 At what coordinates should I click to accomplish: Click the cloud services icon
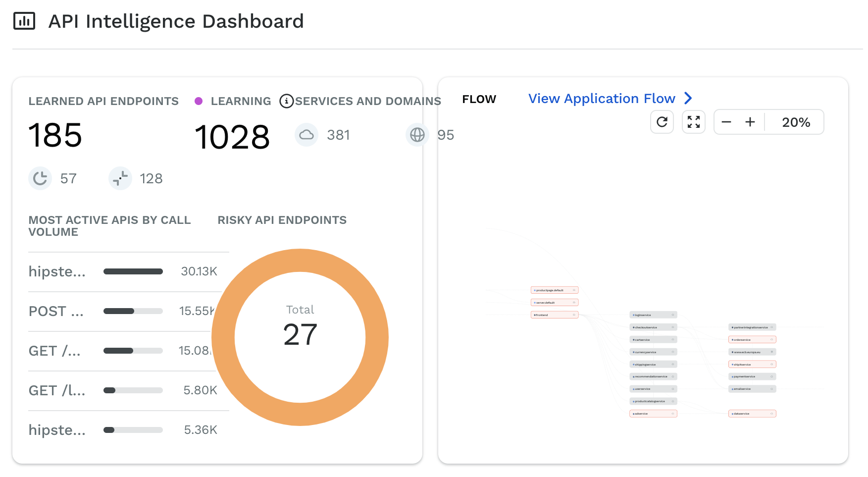point(306,135)
